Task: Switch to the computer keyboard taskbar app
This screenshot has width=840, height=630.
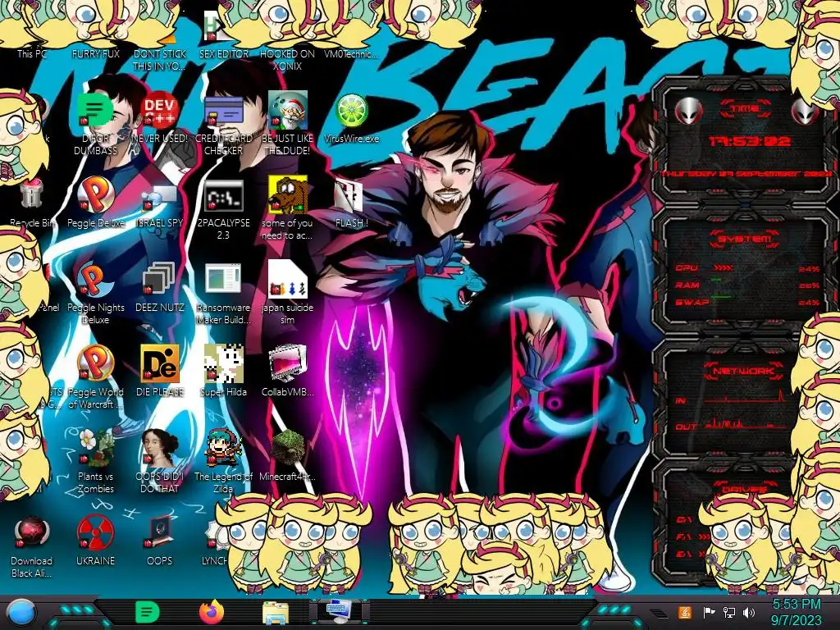Action: 339,612
